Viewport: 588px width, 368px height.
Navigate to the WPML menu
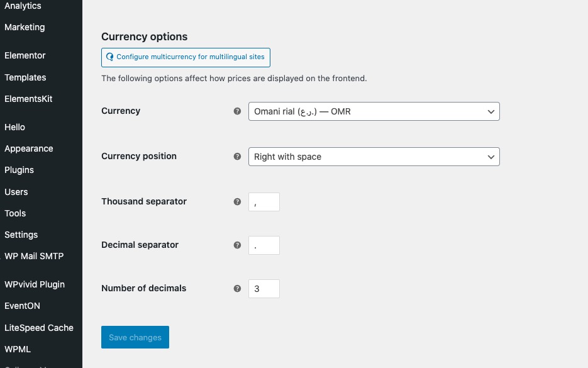point(18,349)
